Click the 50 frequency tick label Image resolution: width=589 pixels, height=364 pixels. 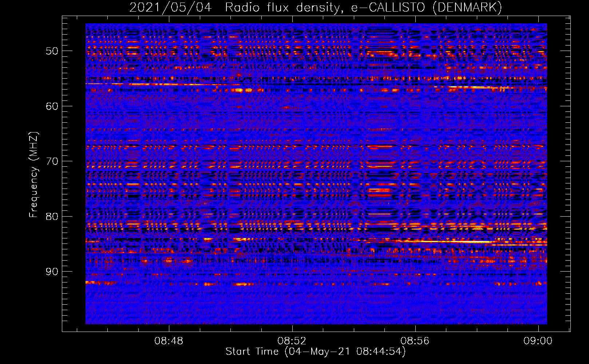[52, 51]
